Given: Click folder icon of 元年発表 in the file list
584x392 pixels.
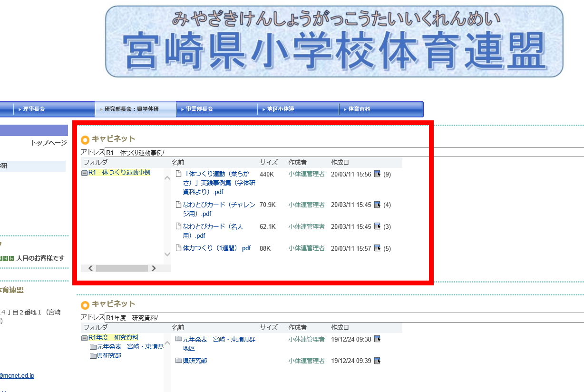Looking at the screenshot, I should click(x=178, y=339).
